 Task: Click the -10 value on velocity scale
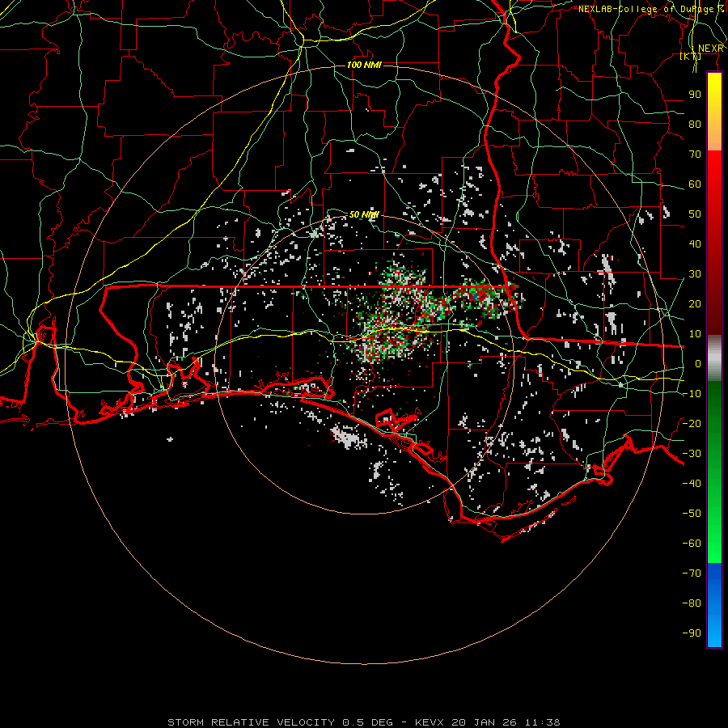pos(692,394)
